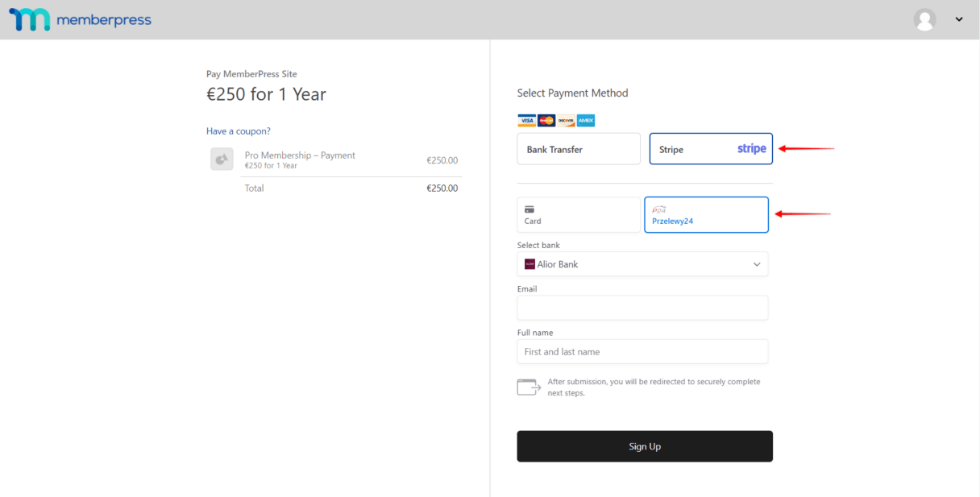The width and height of the screenshot is (980, 497).
Task: Switch to the Card payment tab
Action: pos(579,215)
